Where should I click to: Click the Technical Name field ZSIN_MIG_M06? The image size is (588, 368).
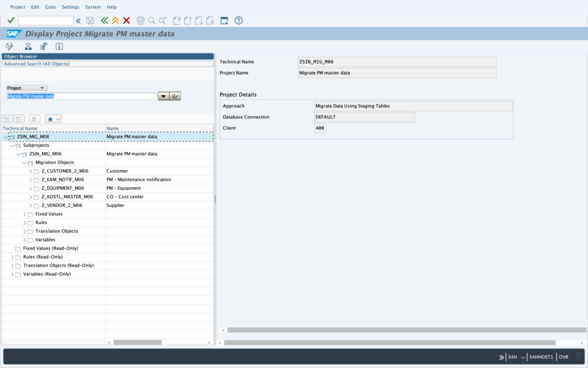pos(397,62)
